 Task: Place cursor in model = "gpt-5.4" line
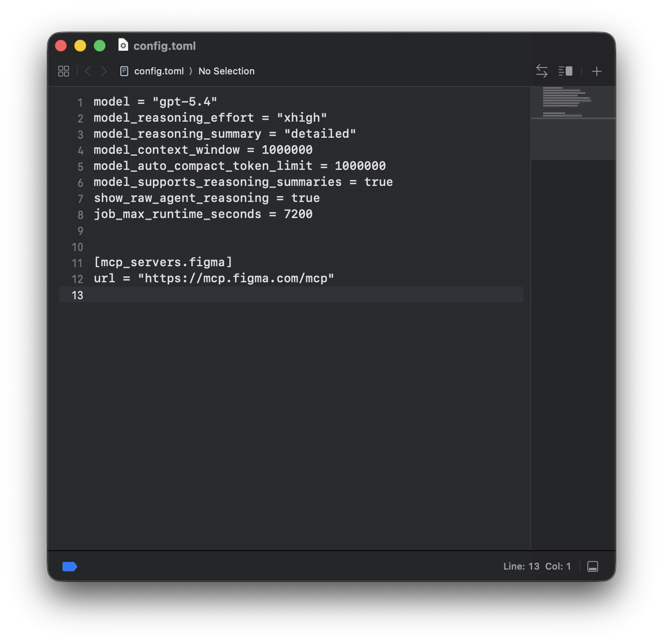click(x=155, y=102)
